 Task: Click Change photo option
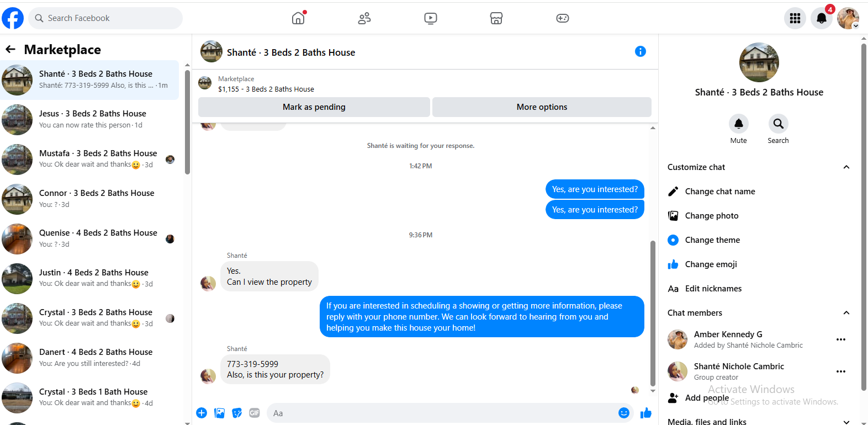coord(759,216)
